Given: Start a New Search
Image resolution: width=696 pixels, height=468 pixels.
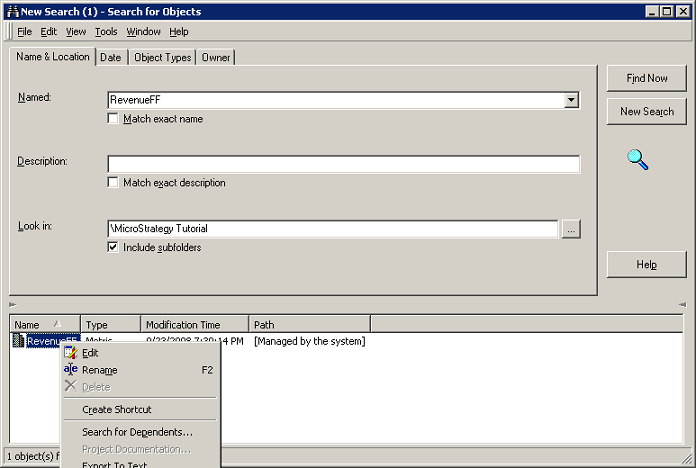Looking at the screenshot, I should 646,112.
